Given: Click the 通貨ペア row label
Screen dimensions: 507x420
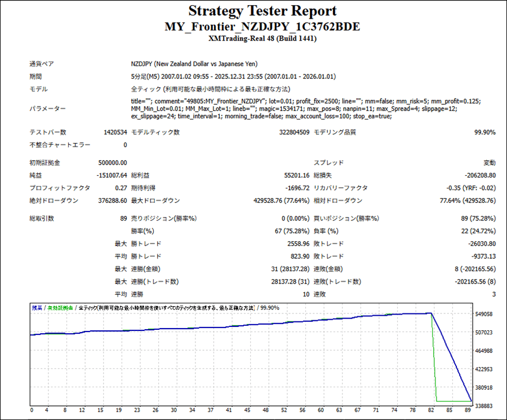Looking at the screenshot, I should (x=41, y=64).
